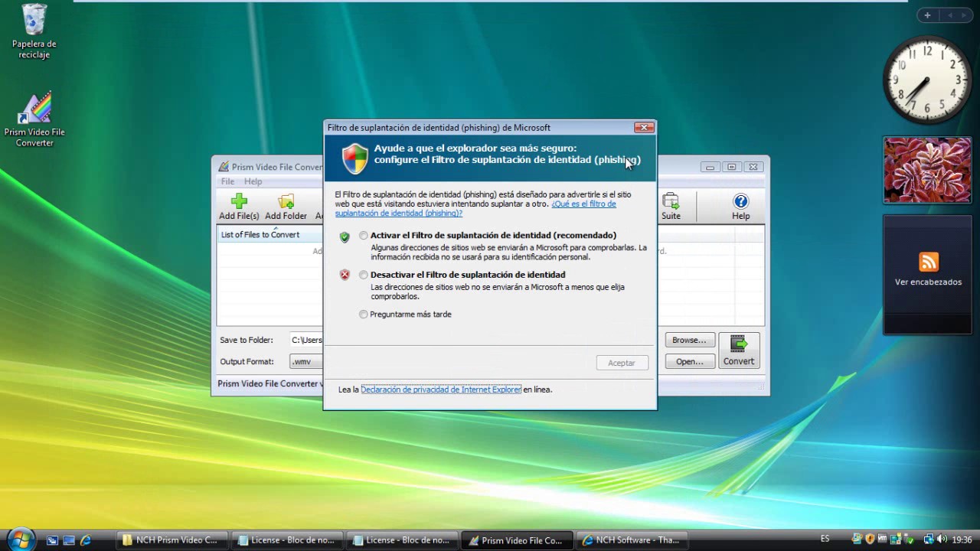
Task: Open the volume speaker tray icon
Action: pos(941,540)
